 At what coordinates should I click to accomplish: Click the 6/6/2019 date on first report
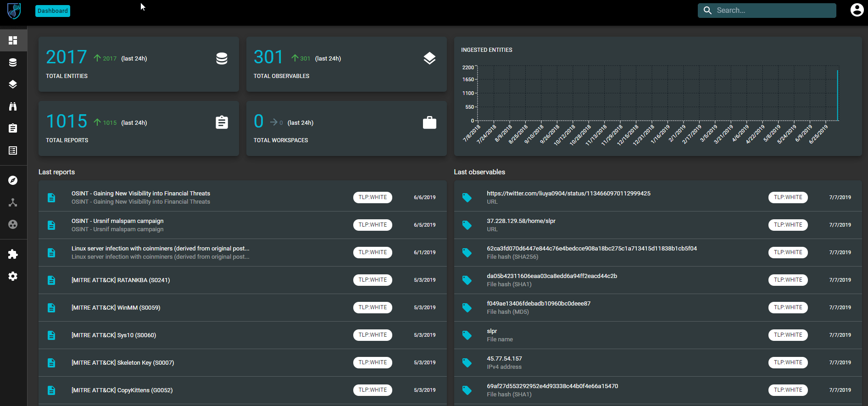[425, 197]
